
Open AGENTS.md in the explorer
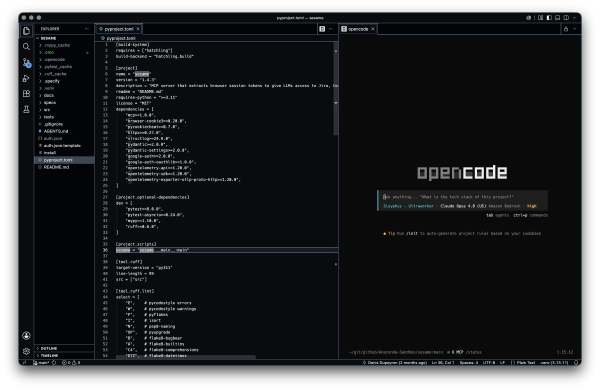(x=64, y=131)
